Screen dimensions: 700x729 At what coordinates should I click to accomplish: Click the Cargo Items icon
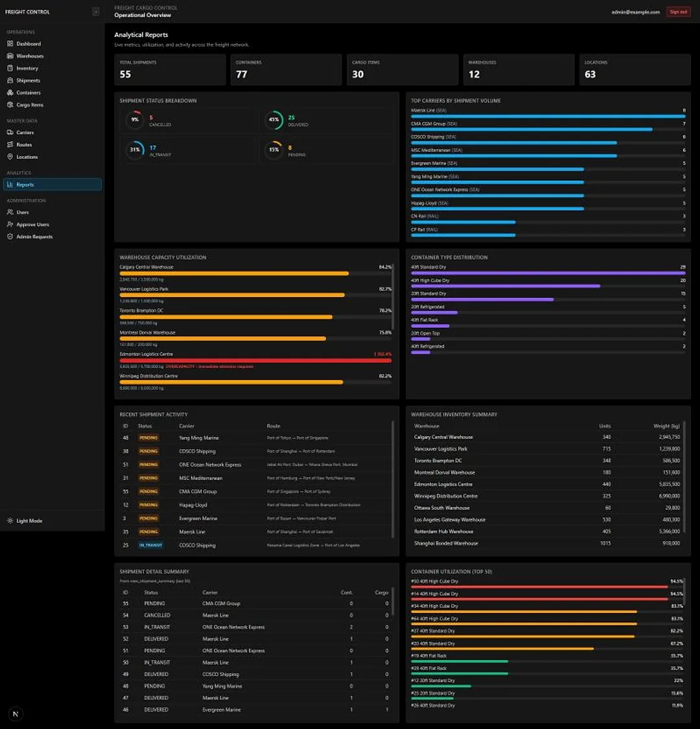coord(10,104)
